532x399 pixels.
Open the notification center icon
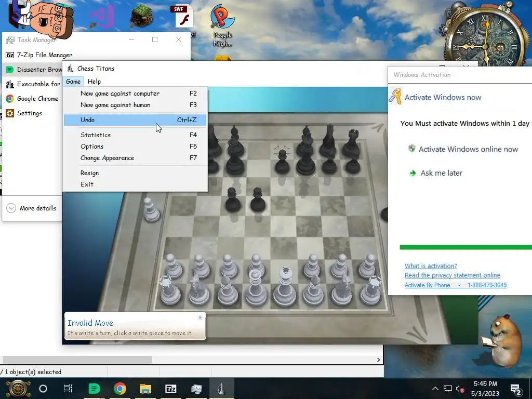pyautogui.click(x=516, y=389)
